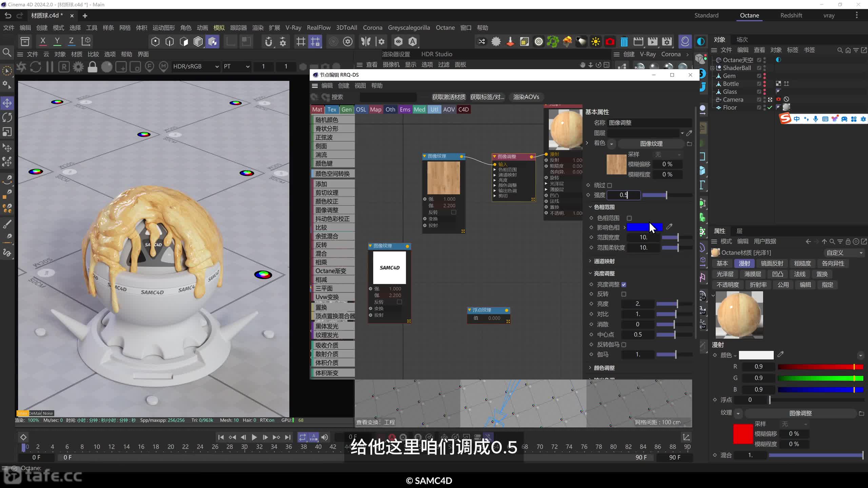The width and height of the screenshot is (868, 488).
Task: Click the Undo arrow icon
Action: (x=8, y=16)
